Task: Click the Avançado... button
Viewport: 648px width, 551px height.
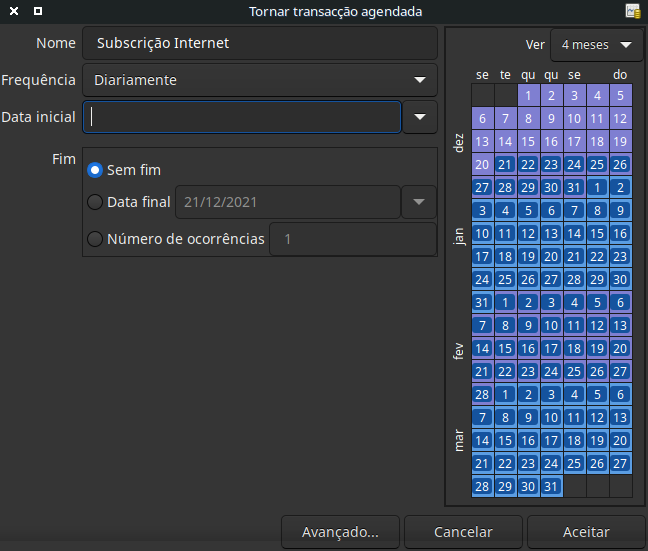Action: click(340, 532)
